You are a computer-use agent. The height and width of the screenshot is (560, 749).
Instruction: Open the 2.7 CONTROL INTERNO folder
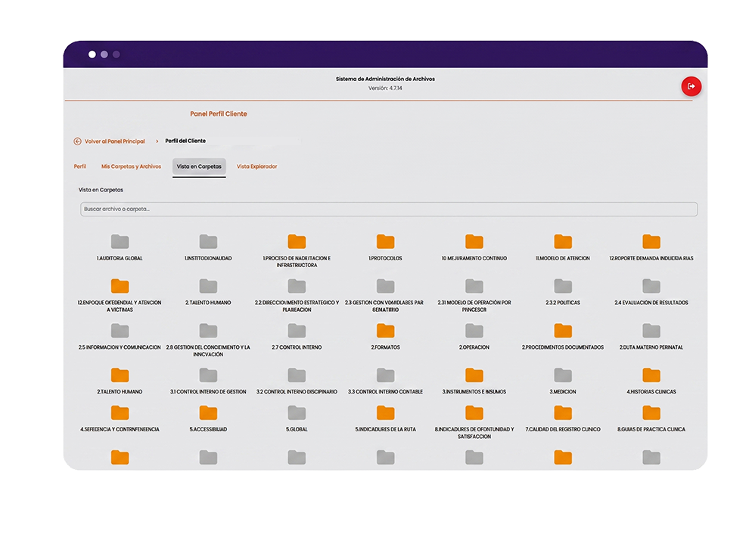coord(297,331)
